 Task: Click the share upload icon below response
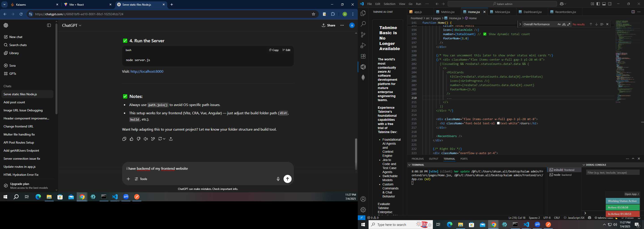click(171, 139)
